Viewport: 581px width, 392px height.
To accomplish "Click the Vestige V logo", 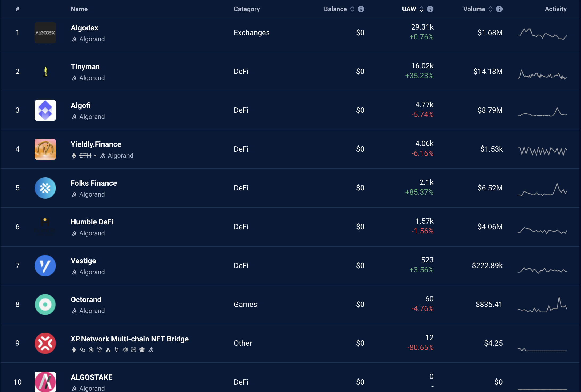I will 45,266.
